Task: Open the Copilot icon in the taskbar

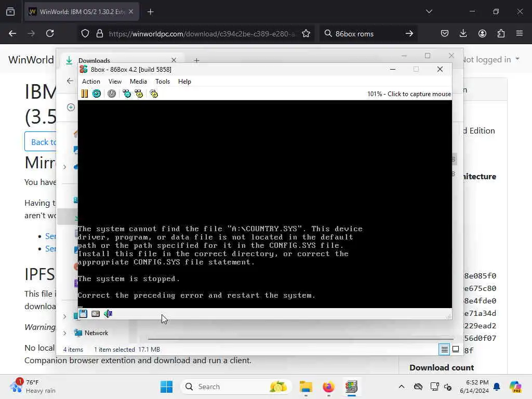Action: pos(515,387)
